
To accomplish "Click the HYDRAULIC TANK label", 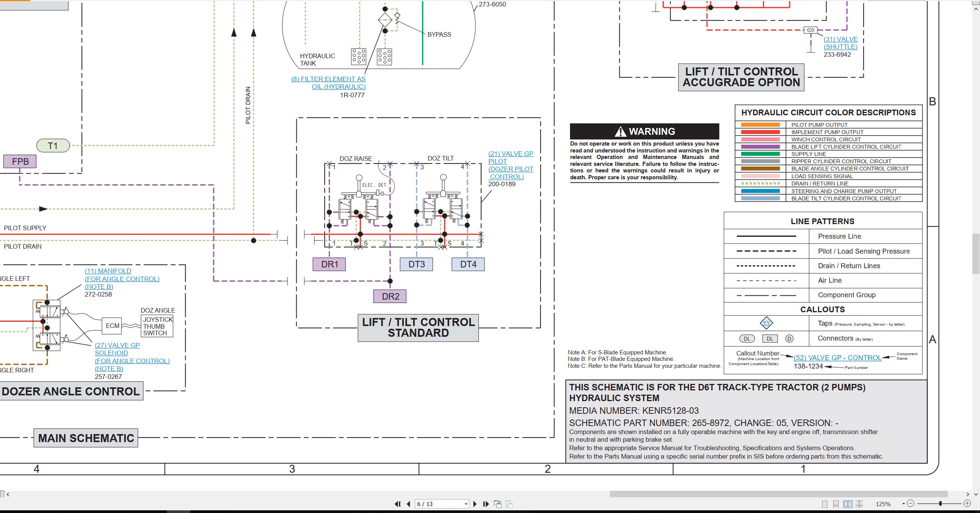I will click(x=317, y=59).
